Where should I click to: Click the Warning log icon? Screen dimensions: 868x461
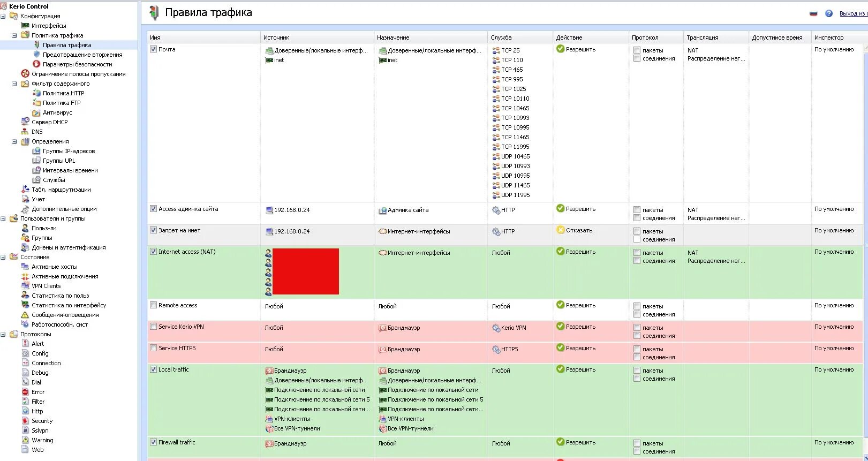pos(25,440)
